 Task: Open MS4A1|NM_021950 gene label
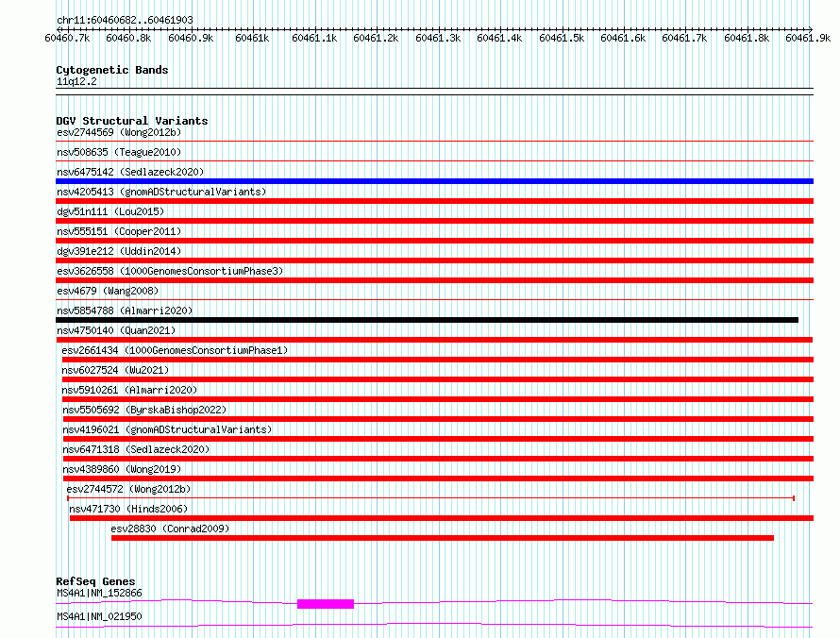tap(100, 616)
